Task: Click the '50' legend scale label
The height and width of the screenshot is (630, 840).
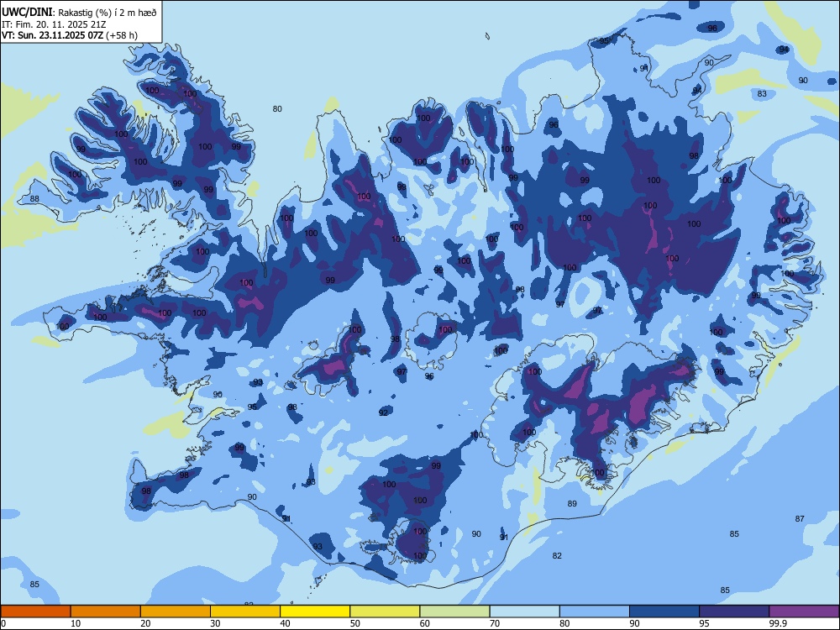Action: click(x=355, y=623)
